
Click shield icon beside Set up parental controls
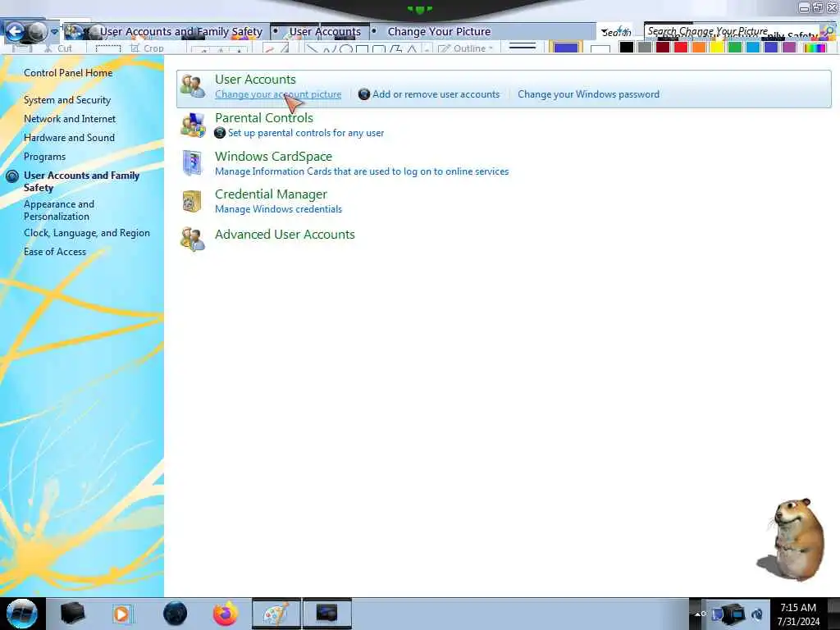[x=220, y=133]
